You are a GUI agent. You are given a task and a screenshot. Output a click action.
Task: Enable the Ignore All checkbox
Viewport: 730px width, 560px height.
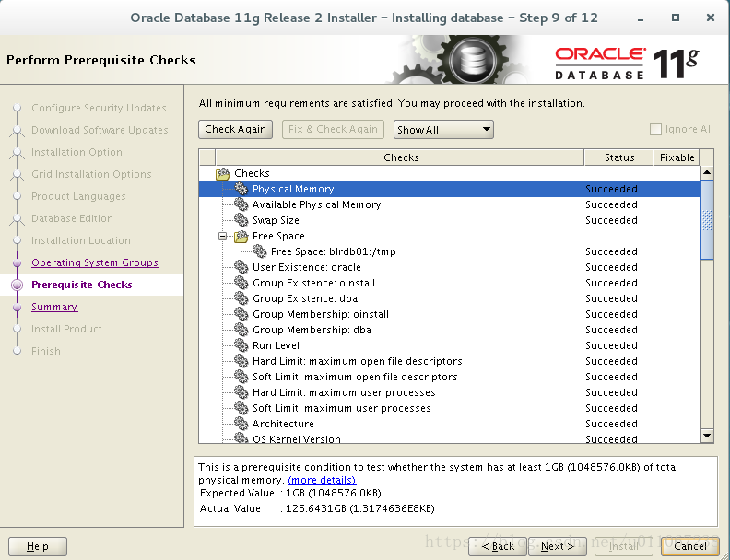click(655, 129)
